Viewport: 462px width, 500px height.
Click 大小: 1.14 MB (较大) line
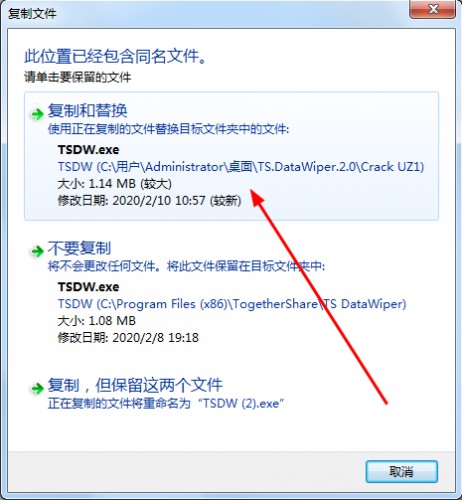click(115, 184)
